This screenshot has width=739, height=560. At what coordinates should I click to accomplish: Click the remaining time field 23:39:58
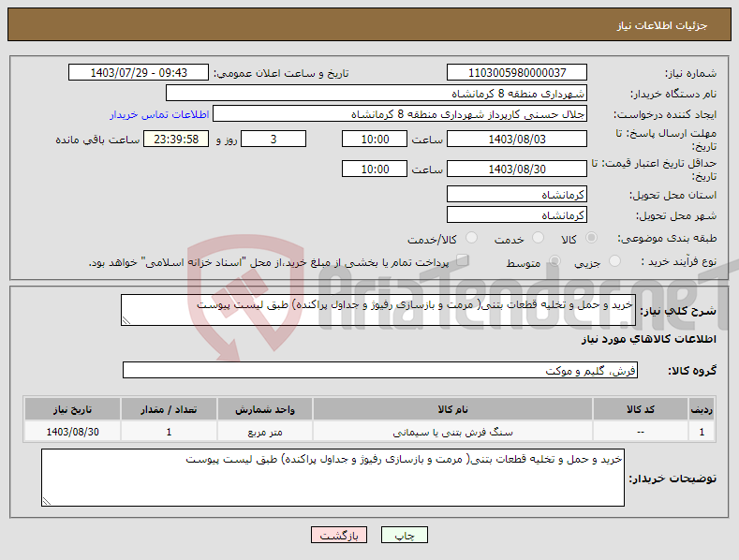pos(176,139)
